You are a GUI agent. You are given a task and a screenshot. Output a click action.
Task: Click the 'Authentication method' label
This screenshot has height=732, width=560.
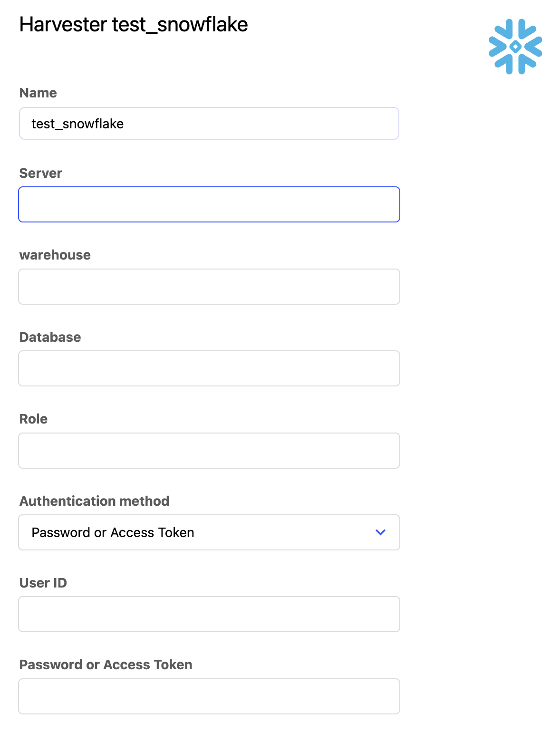94,501
